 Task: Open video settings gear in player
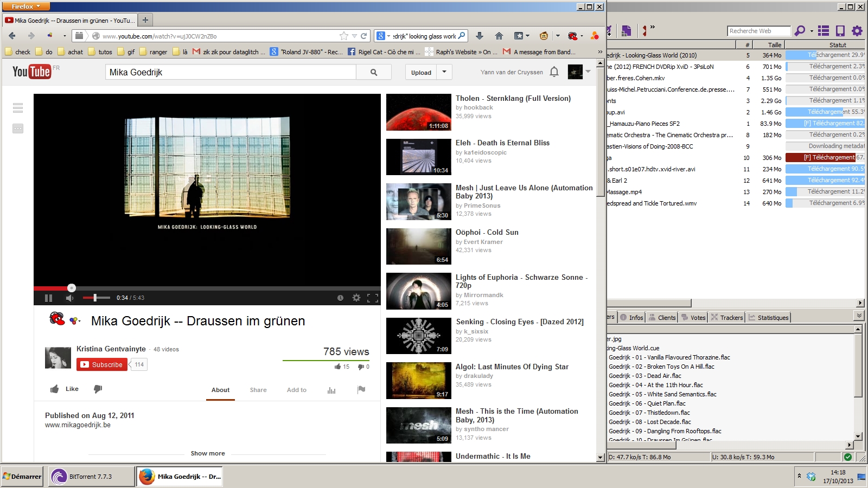click(356, 298)
